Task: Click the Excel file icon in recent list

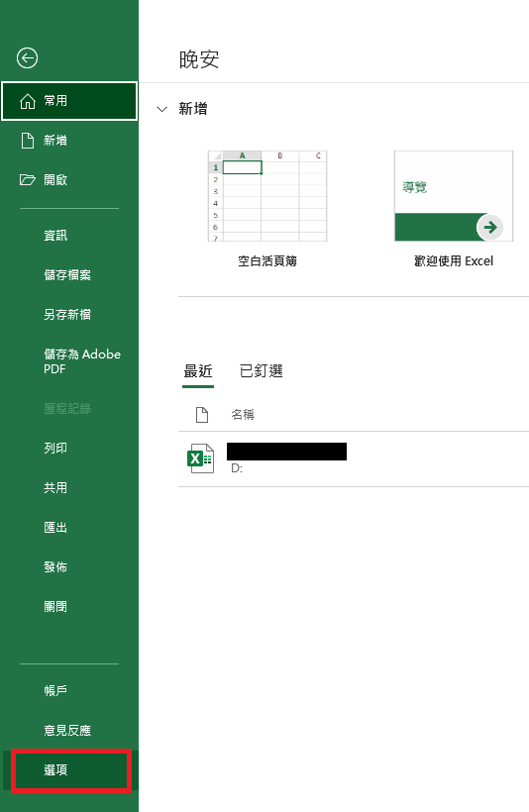Action: (x=200, y=458)
